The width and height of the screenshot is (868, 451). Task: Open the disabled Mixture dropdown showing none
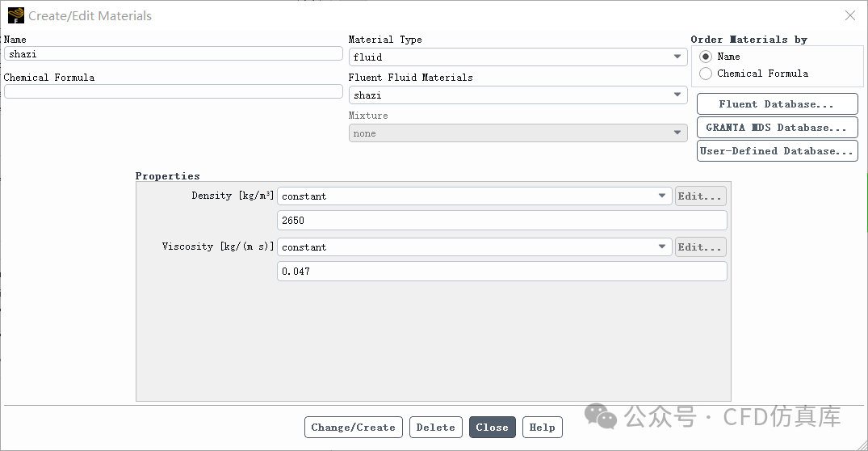click(x=518, y=133)
